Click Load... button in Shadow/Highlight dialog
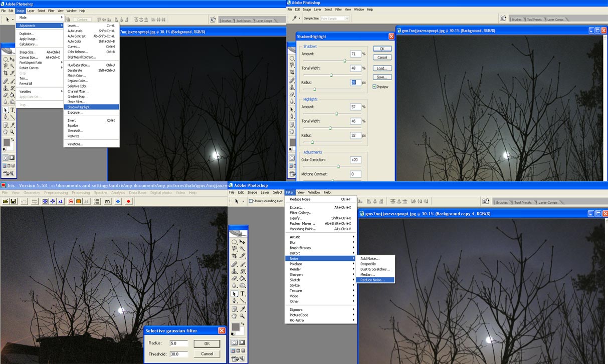 tap(382, 68)
